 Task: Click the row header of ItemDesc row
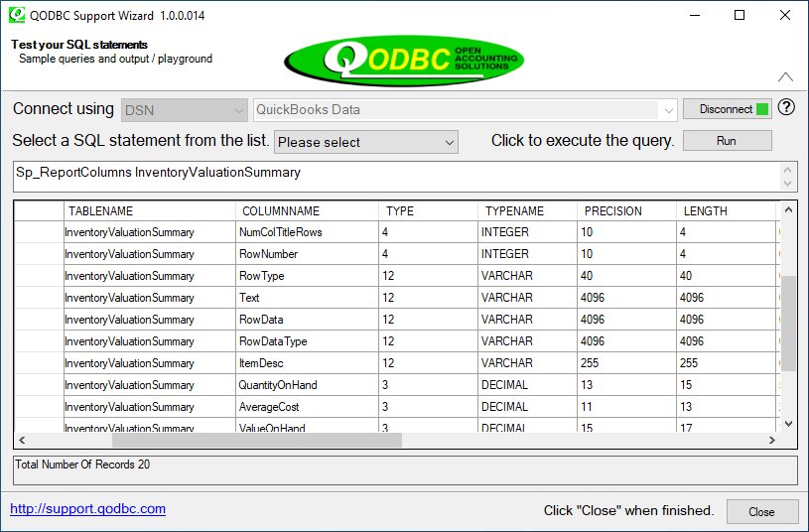pos(40,363)
